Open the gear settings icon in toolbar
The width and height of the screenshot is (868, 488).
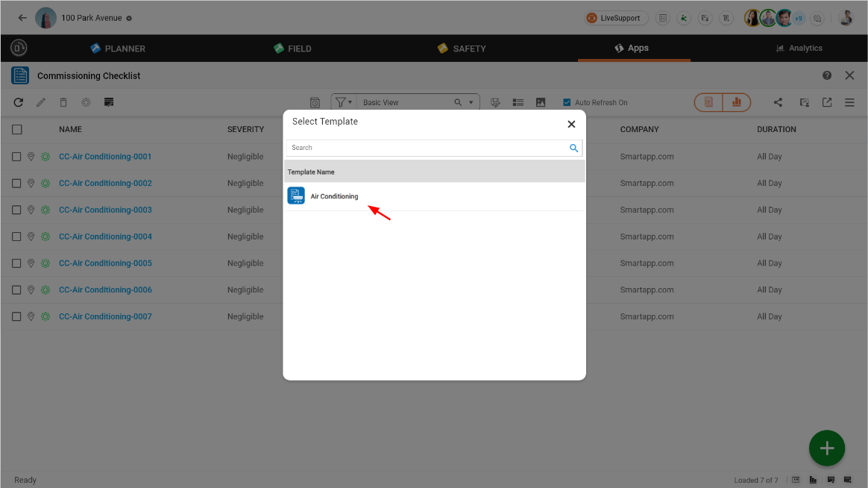point(86,102)
